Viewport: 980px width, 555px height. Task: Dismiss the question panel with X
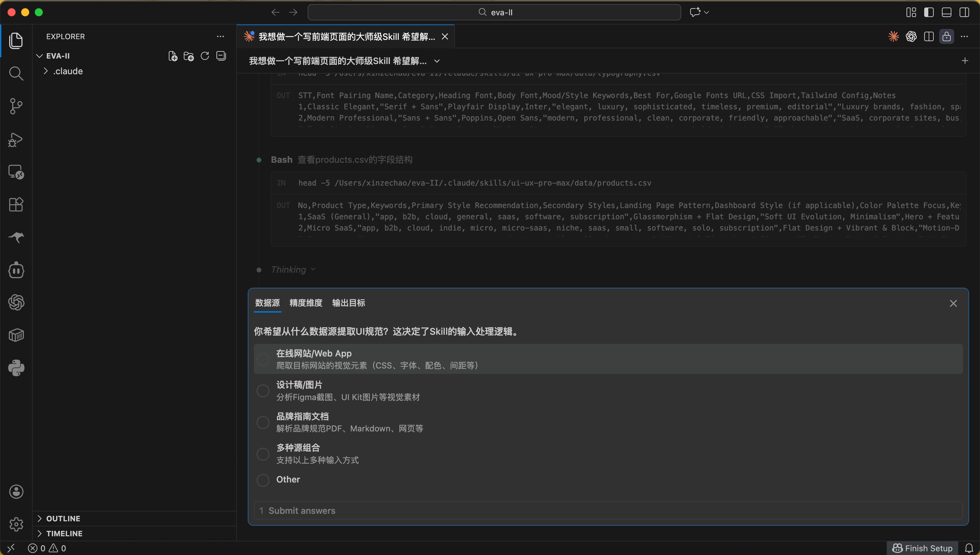point(953,303)
